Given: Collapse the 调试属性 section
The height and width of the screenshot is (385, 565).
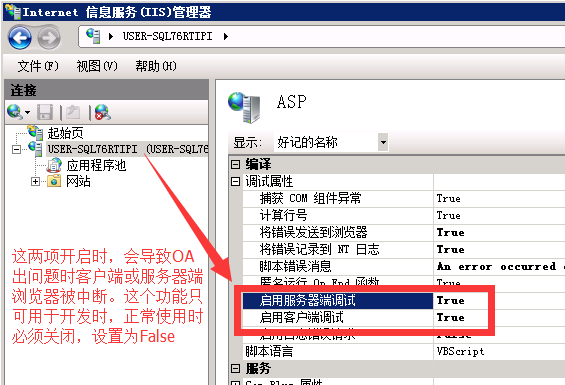Looking at the screenshot, I should (235, 181).
